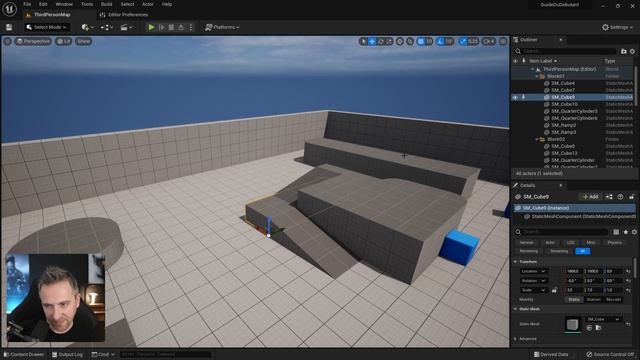Change grid snap value 10
640x360 pixels.
(429, 41)
